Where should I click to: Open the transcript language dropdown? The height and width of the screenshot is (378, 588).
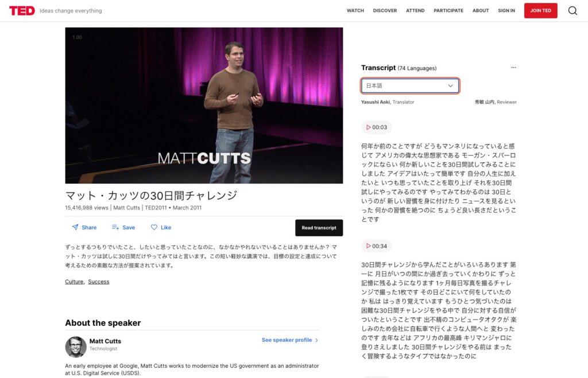[x=410, y=86]
